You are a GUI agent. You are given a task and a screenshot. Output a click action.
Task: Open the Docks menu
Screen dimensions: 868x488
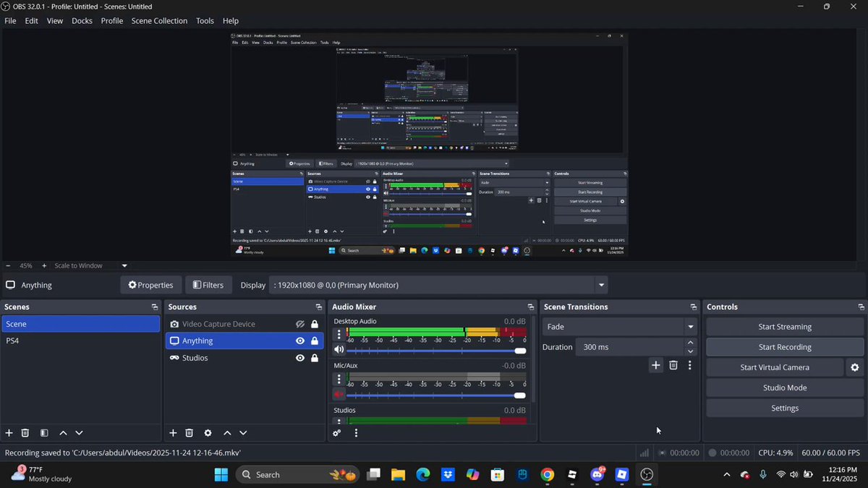point(82,21)
